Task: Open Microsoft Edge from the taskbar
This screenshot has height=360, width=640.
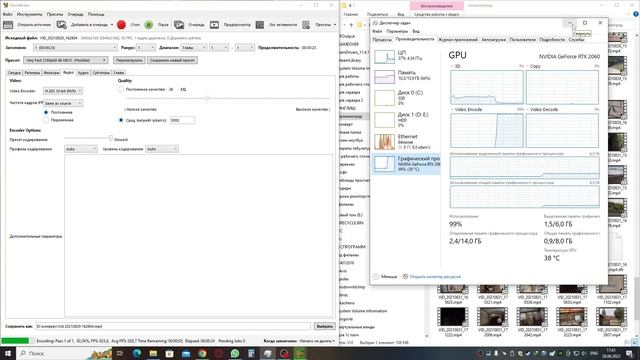Action: point(137,353)
